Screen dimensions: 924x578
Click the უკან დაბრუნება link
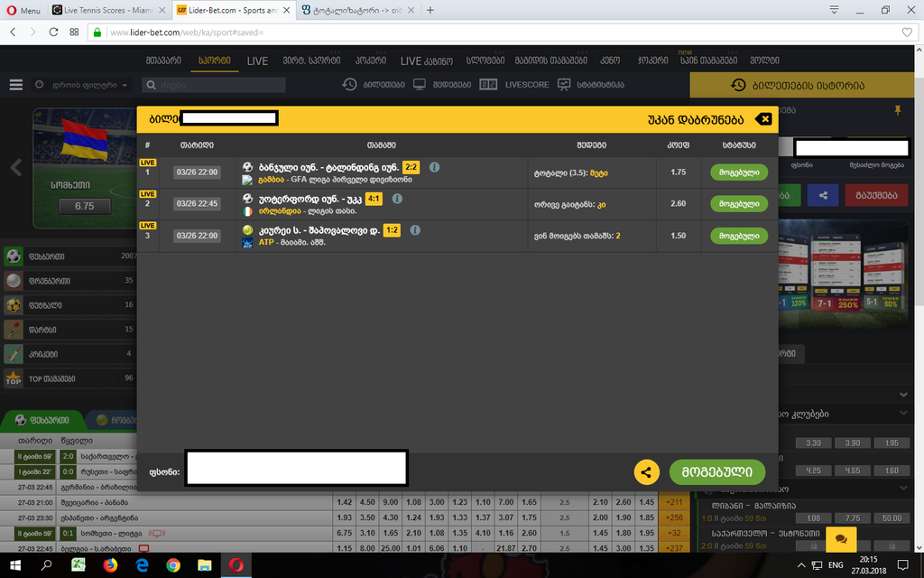(x=696, y=120)
